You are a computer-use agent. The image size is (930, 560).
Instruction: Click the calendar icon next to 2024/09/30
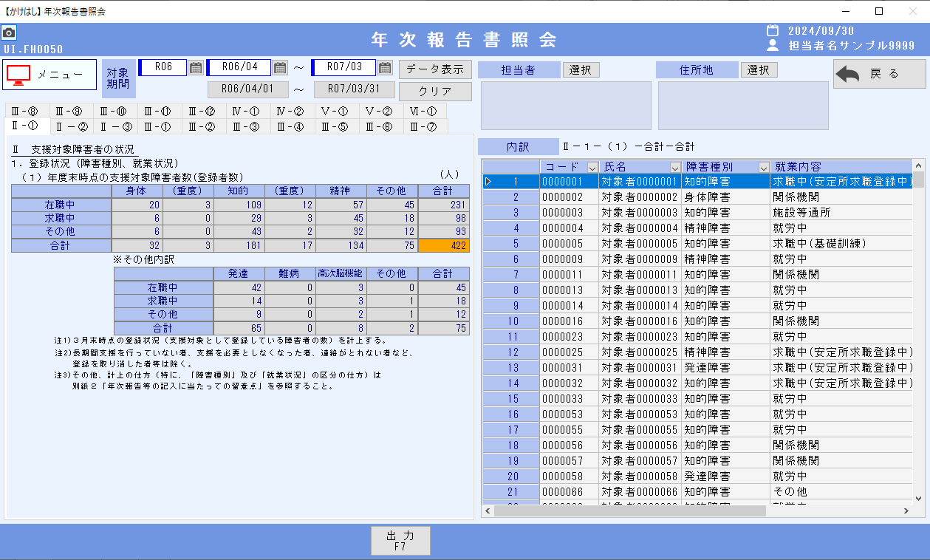(x=773, y=31)
